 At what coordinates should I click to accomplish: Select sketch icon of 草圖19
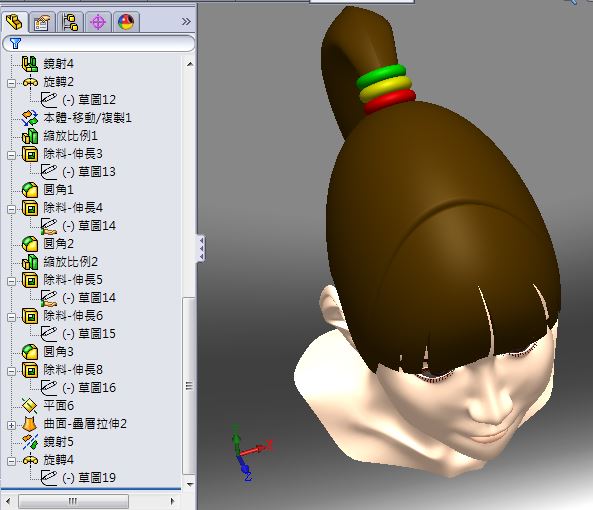pyautogui.click(x=48, y=477)
